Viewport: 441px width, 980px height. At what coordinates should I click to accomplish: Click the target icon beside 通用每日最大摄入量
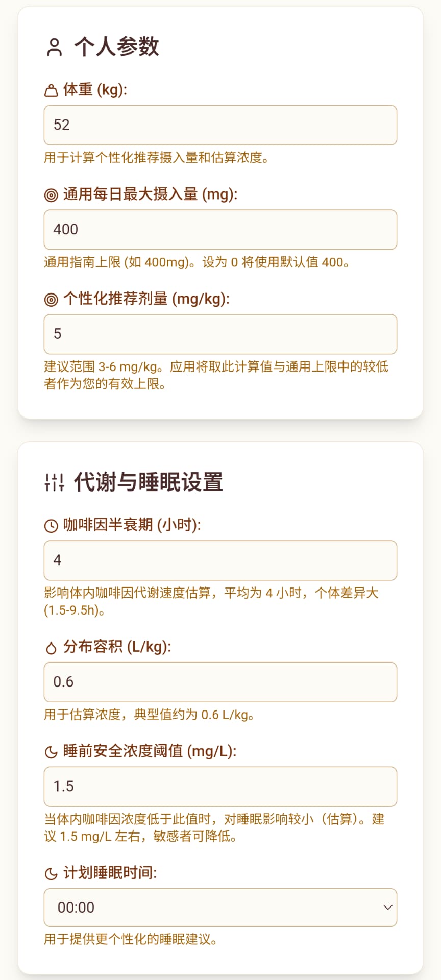pyautogui.click(x=51, y=195)
